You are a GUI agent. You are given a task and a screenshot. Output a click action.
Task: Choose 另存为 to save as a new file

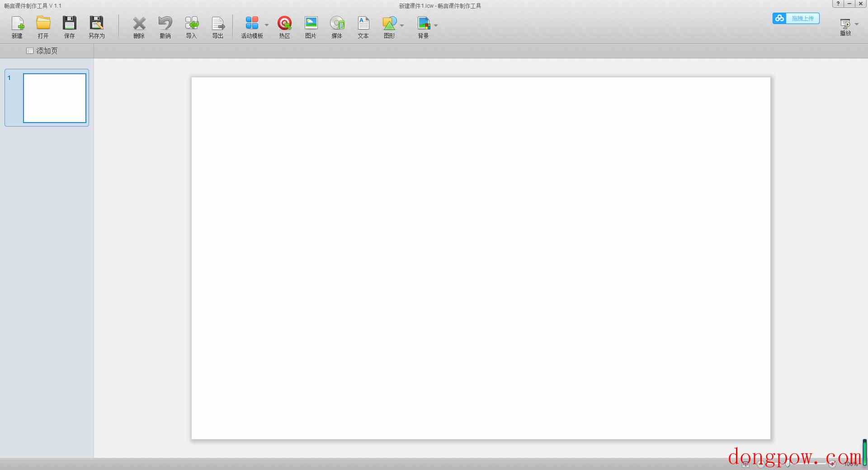tap(97, 27)
